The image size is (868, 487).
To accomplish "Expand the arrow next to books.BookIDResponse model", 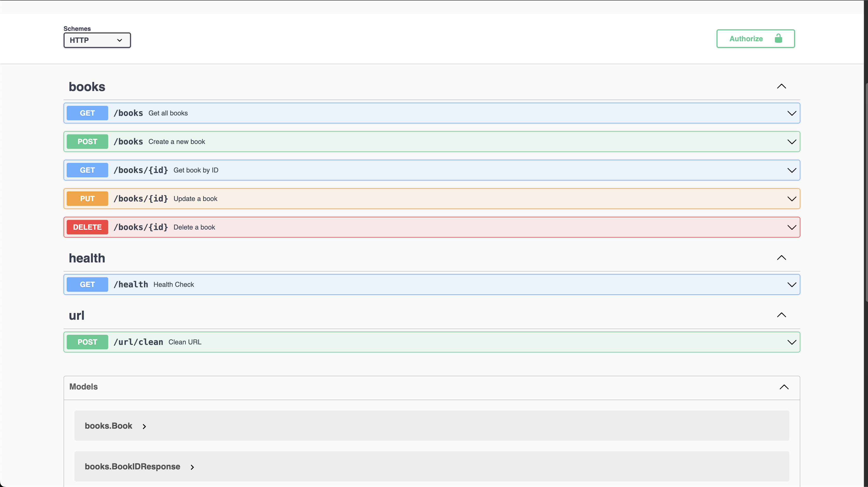I will pyautogui.click(x=192, y=467).
